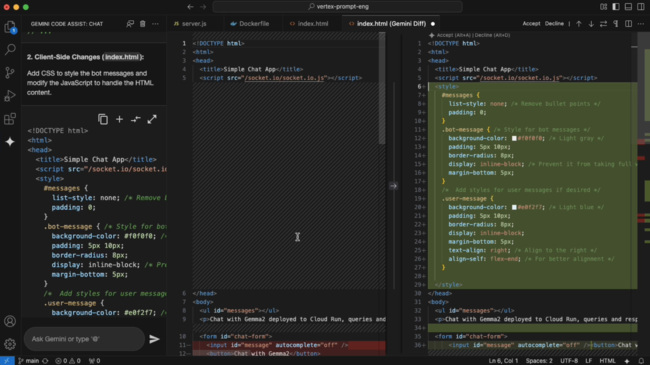Screen dimensions: 650x365
Task: Change language mode via HTML
Action: tap(607, 361)
